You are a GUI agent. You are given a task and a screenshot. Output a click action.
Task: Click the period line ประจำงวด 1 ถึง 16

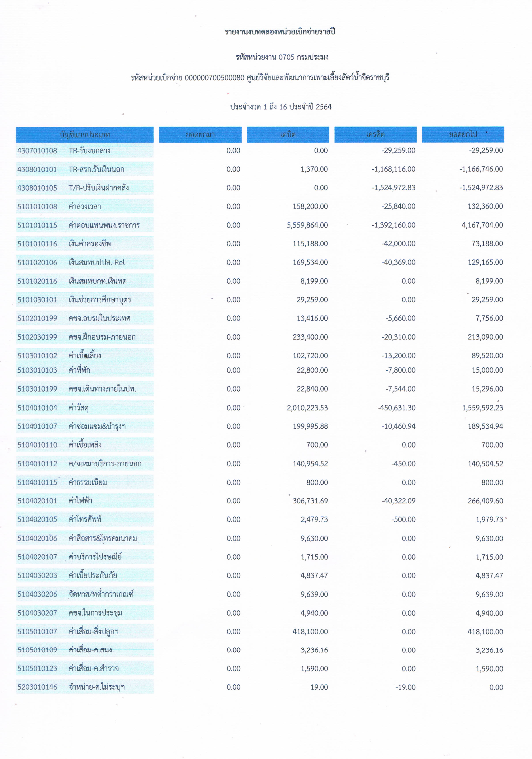(x=281, y=107)
